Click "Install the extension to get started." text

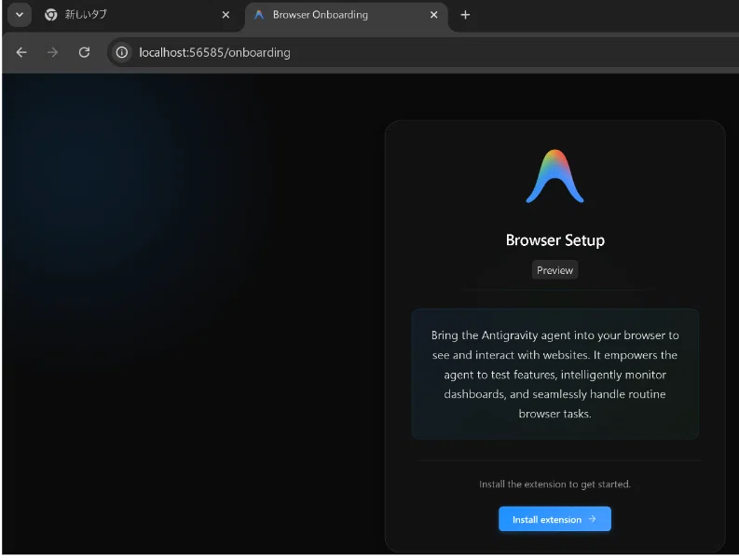554,485
